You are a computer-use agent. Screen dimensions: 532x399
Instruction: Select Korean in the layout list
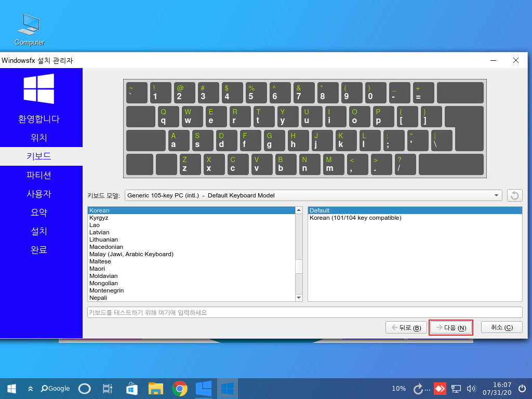click(x=191, y=210)
